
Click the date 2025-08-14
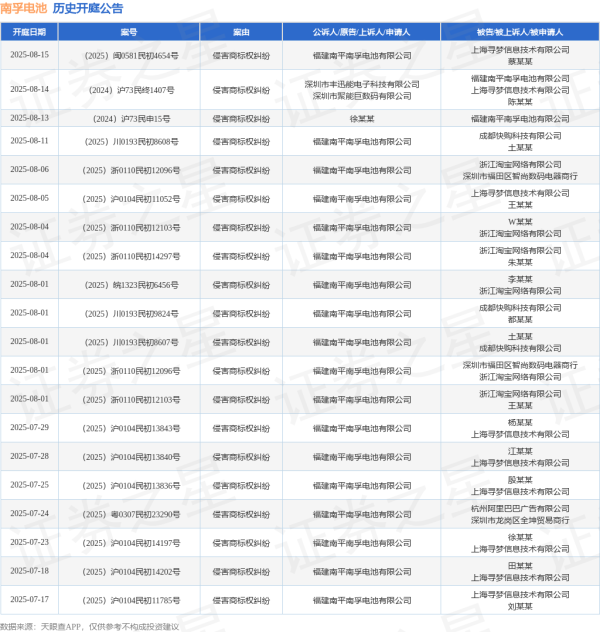pyautogui.click(x=29, y=89)
